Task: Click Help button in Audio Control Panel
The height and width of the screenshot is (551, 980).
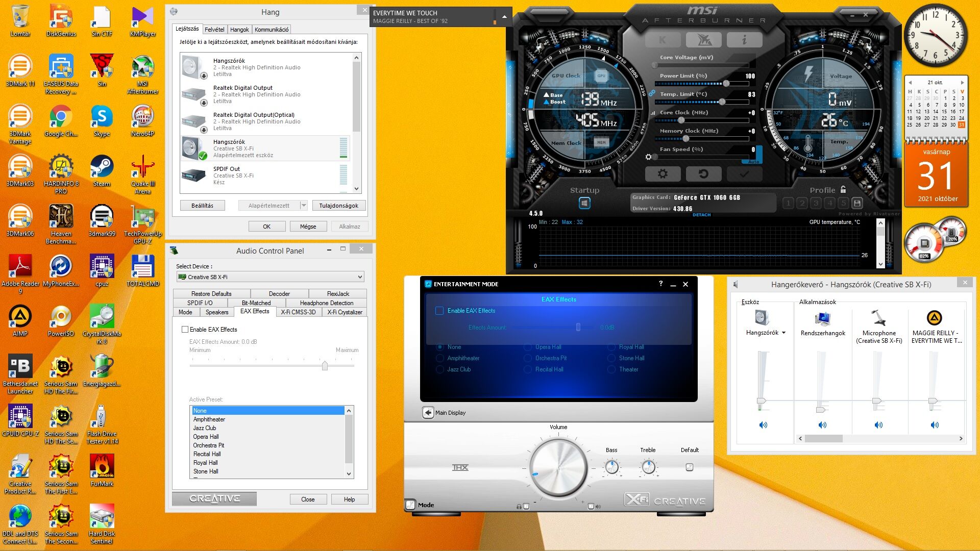Action: 349,499
